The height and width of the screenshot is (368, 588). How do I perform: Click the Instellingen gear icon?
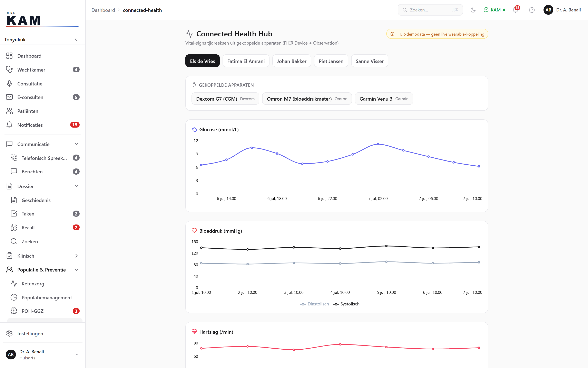[9, 333]
